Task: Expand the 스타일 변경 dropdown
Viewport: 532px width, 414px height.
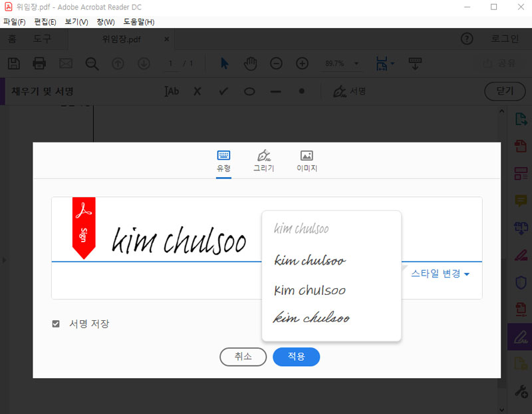Action: coord(440,274)
